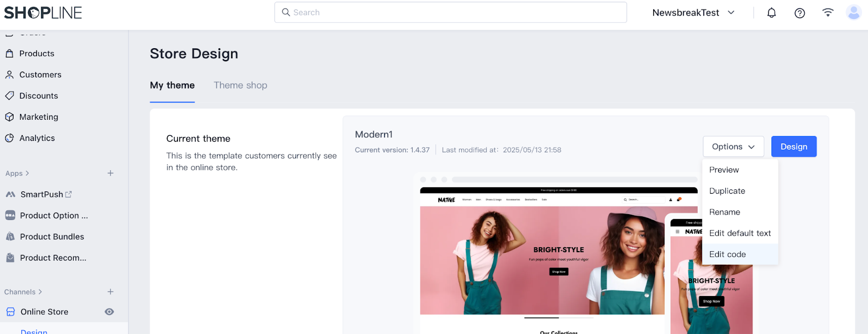Select Duplicate from Options menu

[740, 191]
